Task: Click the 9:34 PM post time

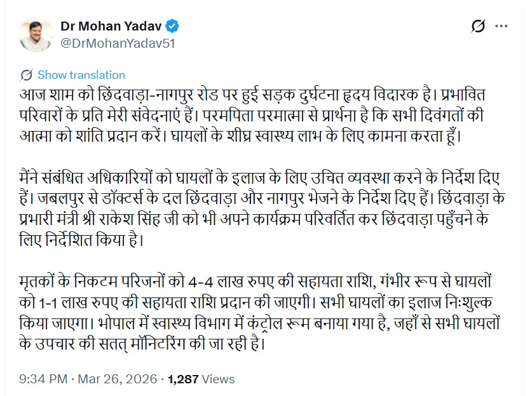Action: 44,379
